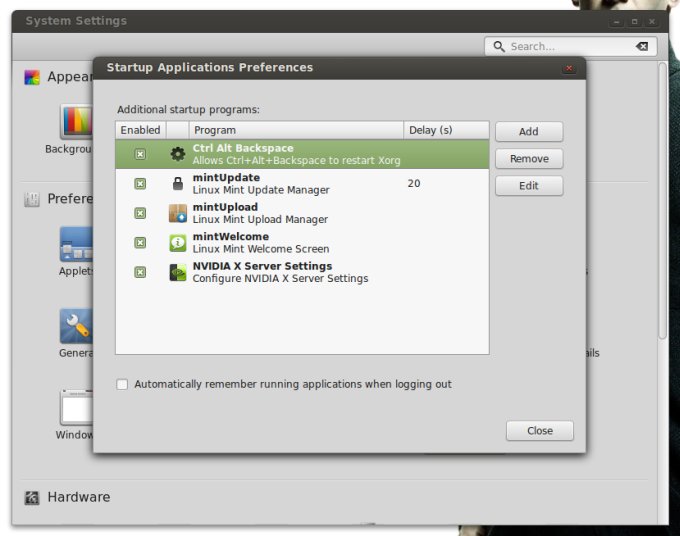Open Backgrounds icon in System Settings
Screen dimensions: 680x536
tap(76, 121)
